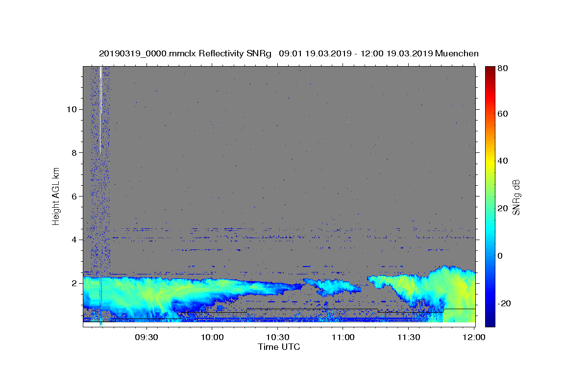Click the 'Time UTC' axis label

(x=279, y=347)
